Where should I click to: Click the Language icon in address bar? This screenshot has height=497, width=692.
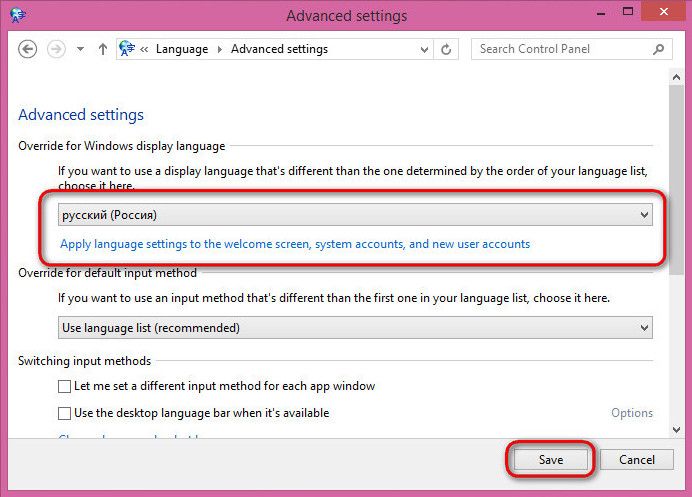[127, 49]
